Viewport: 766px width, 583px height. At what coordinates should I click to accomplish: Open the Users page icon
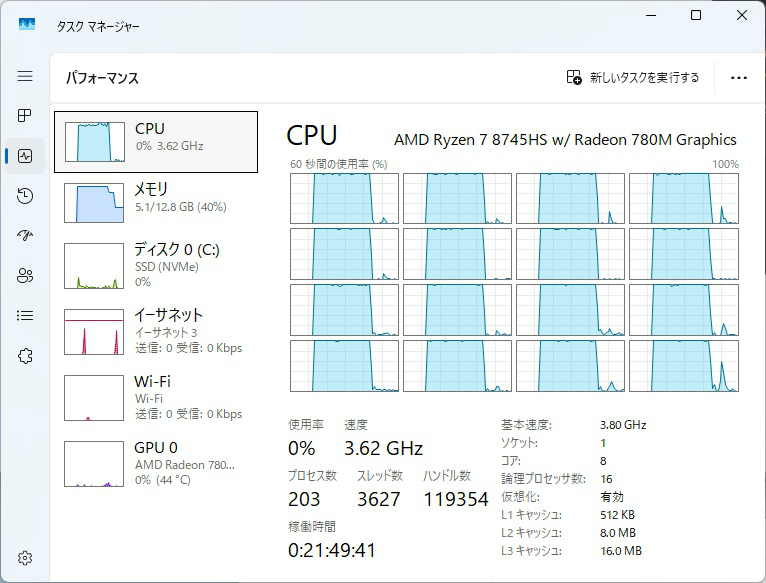click(x=25, y=276)
